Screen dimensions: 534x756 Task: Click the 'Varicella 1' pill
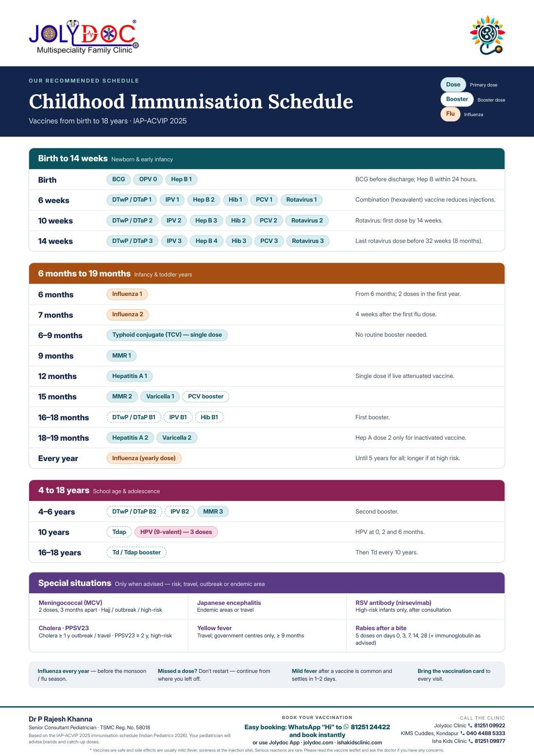click(x=160, y=396)
